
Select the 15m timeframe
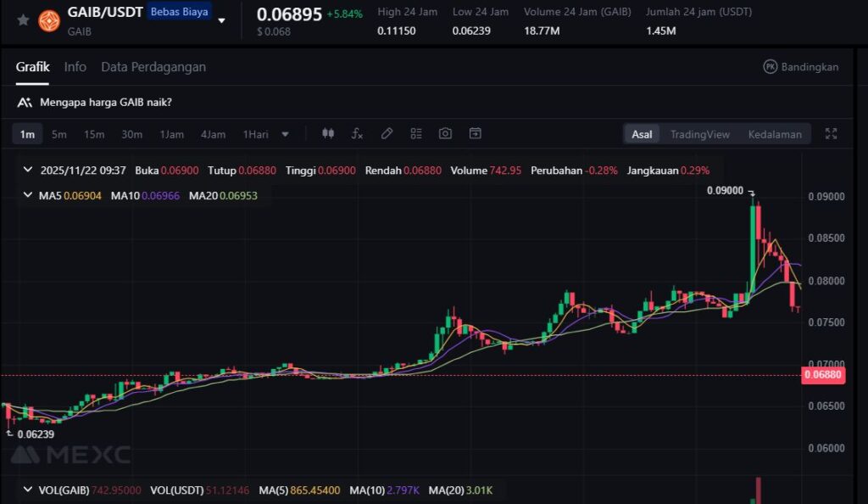pos(93,134)
